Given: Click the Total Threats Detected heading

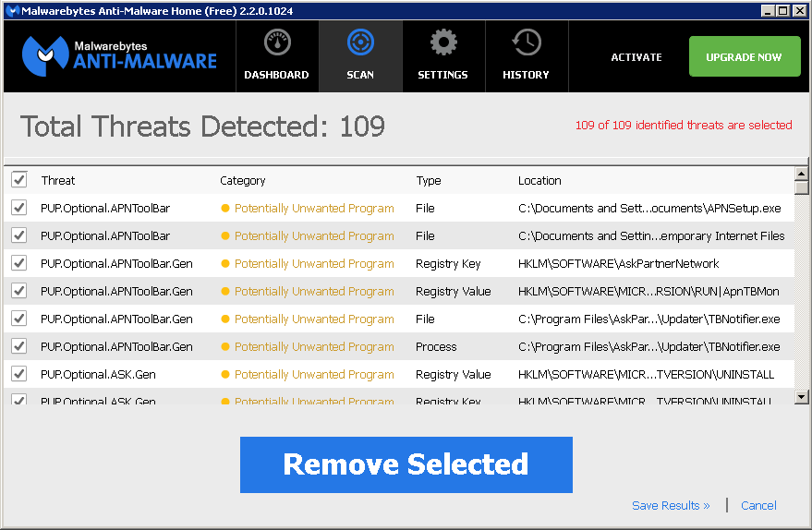Looking at the screenshot, I should [x=202, y=126].
